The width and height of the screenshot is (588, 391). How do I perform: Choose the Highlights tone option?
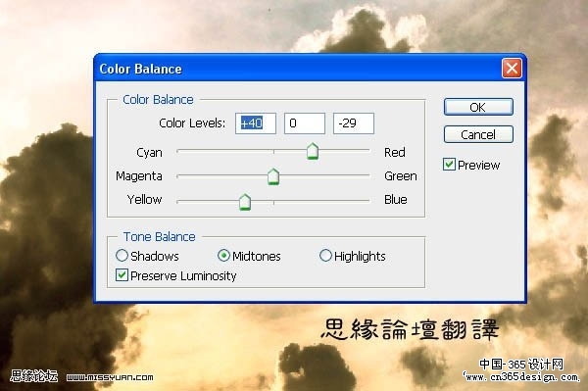[x=325, y=256]
